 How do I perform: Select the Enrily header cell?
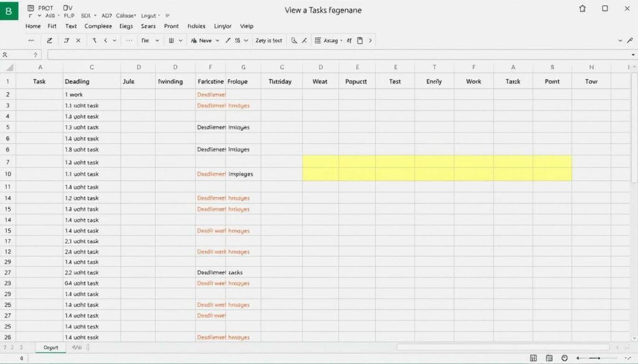(434, 82)
